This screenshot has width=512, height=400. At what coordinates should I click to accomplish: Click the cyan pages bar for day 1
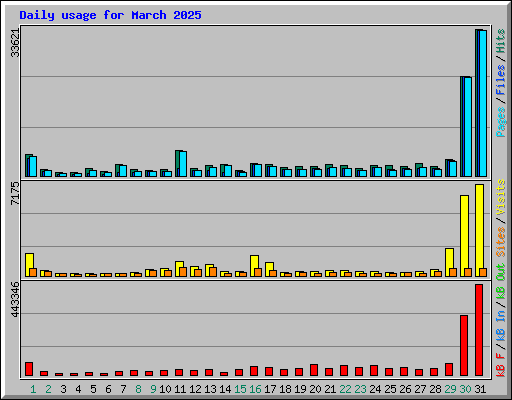[x=33, y=166]
